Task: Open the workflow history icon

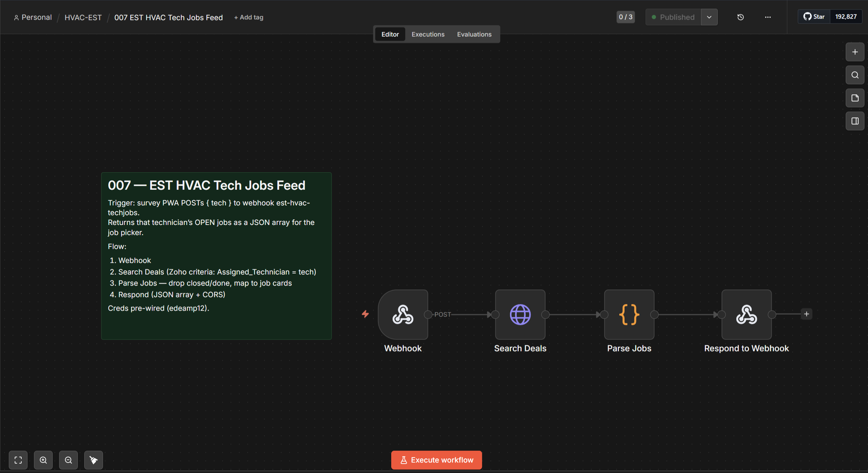Action: point(741,17)
